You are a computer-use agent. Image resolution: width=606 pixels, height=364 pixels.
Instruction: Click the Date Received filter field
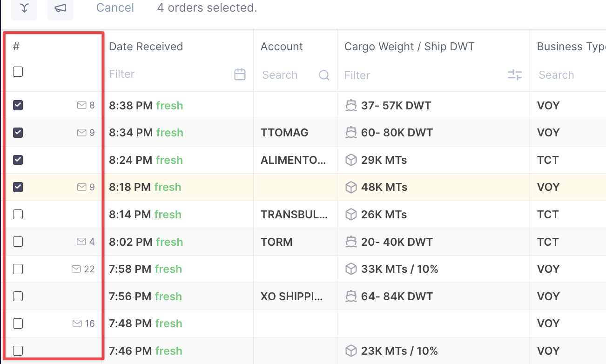(168, 74)
